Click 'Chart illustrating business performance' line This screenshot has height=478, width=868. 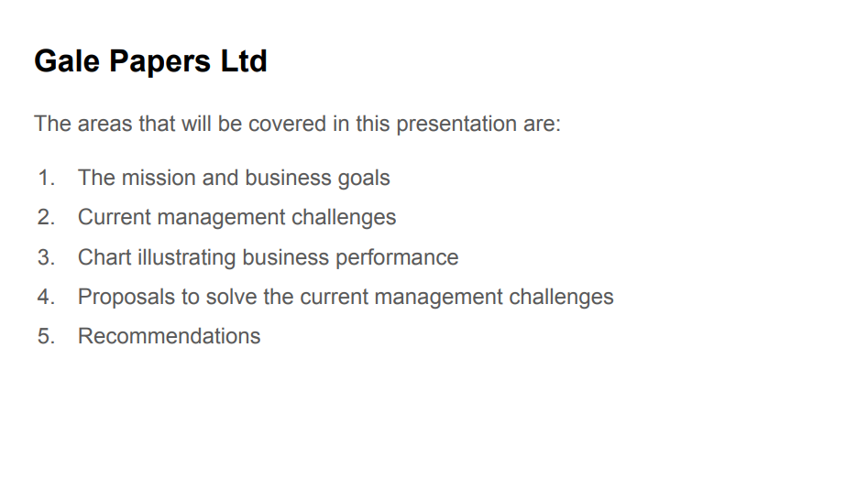coord(268,257)
